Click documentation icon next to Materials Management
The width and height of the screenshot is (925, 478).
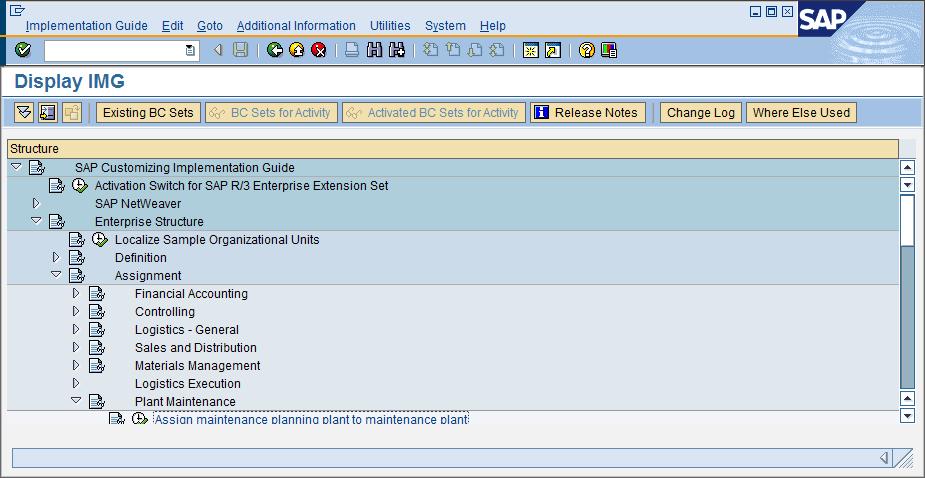(x=97, y=366)
